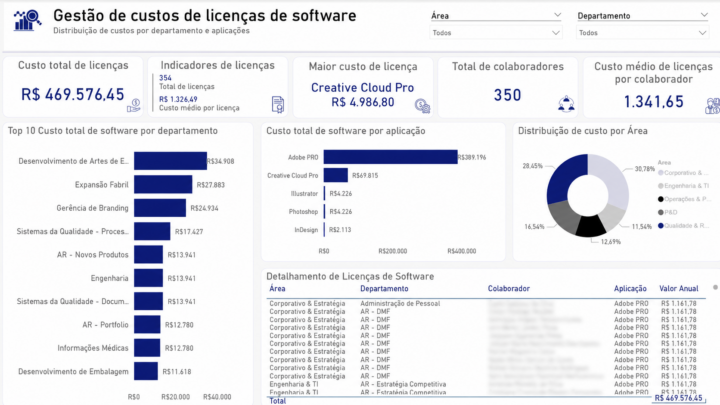Click the license certificate document icon

pos(278,105)
